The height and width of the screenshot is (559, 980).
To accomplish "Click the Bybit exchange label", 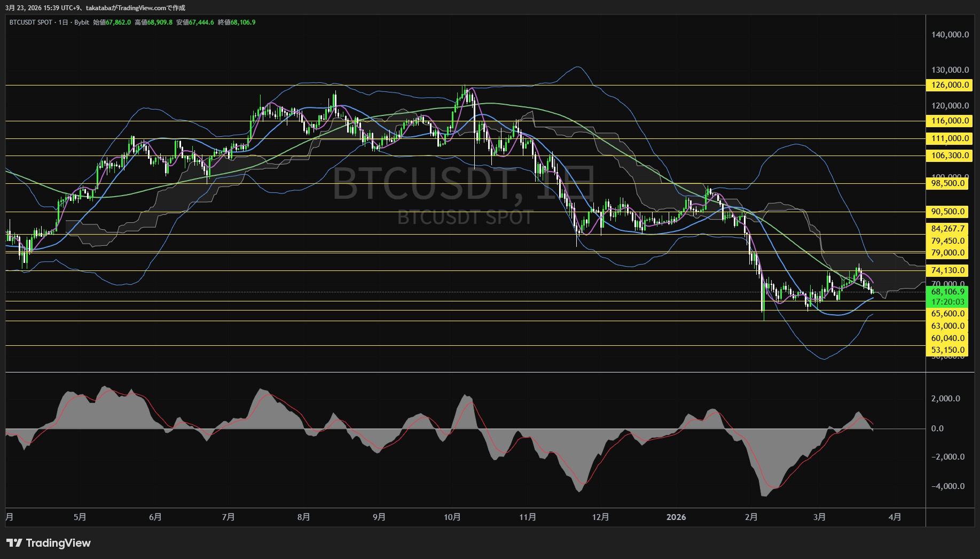I will click(81, 22).
